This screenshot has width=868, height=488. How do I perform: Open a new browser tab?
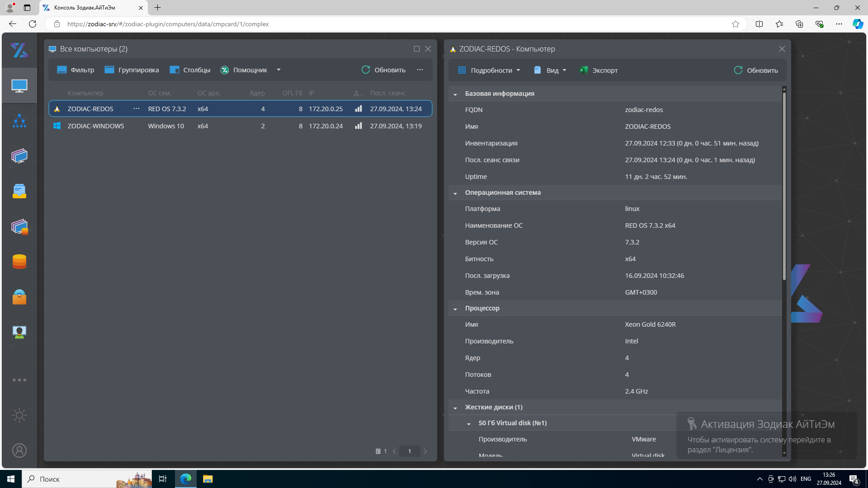coord(157,8)
